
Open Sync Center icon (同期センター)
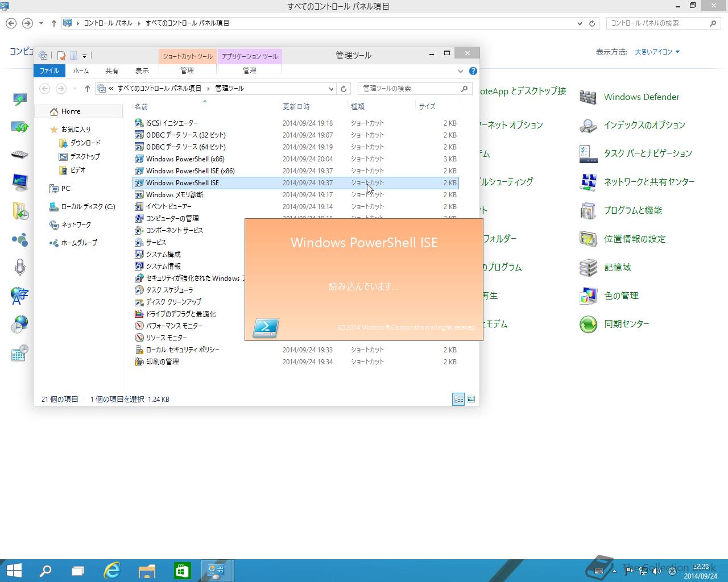click(x=588, y=325)
